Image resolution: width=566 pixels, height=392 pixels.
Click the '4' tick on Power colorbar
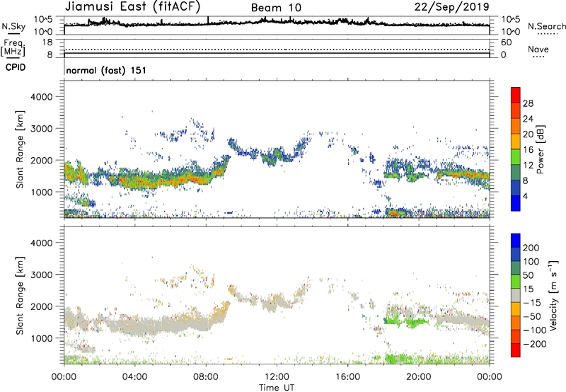pos(525,196)
